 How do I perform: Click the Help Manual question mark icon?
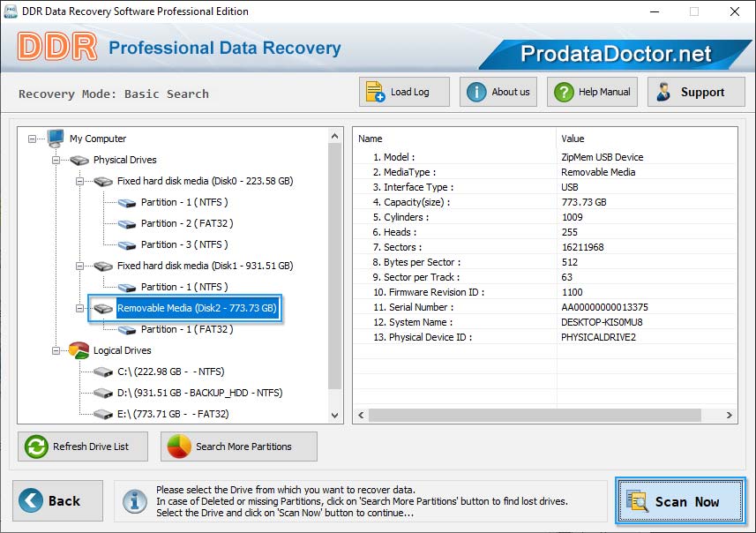coord(564,92)
